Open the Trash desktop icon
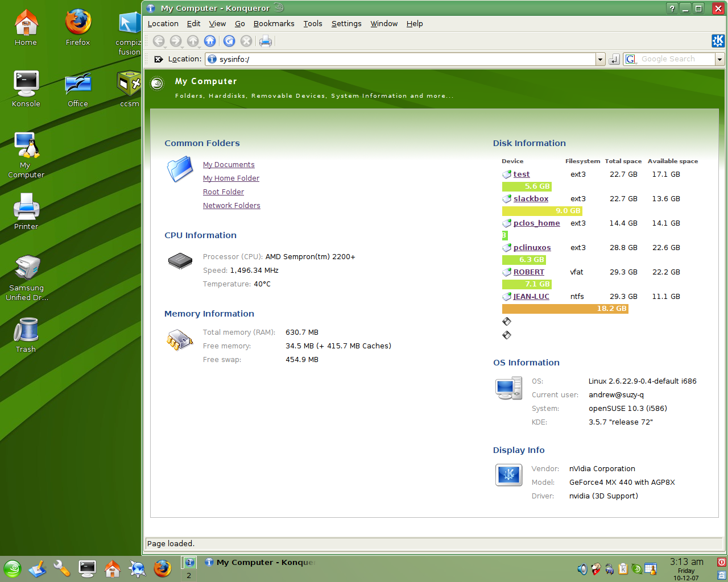Screen dimensions: 728x582 (x=26, y=335)
